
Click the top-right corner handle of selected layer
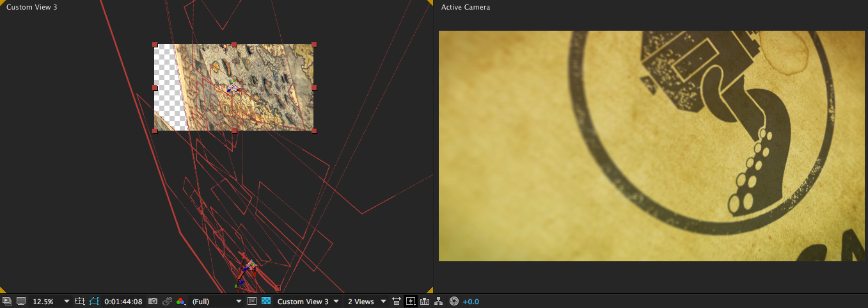pos(314,45)
